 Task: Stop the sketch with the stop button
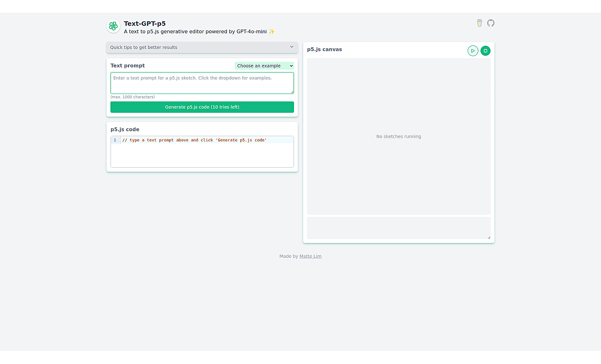click(485, 51)
